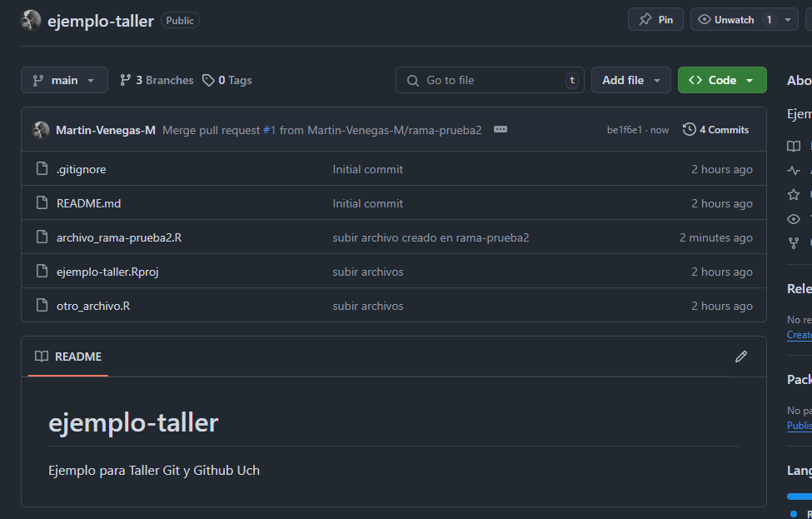The width and height of the screenshot is (812, 519).
Task: Click the ejemplo-taller README heading
Action: pyautogui.click(x=133, y=422)
